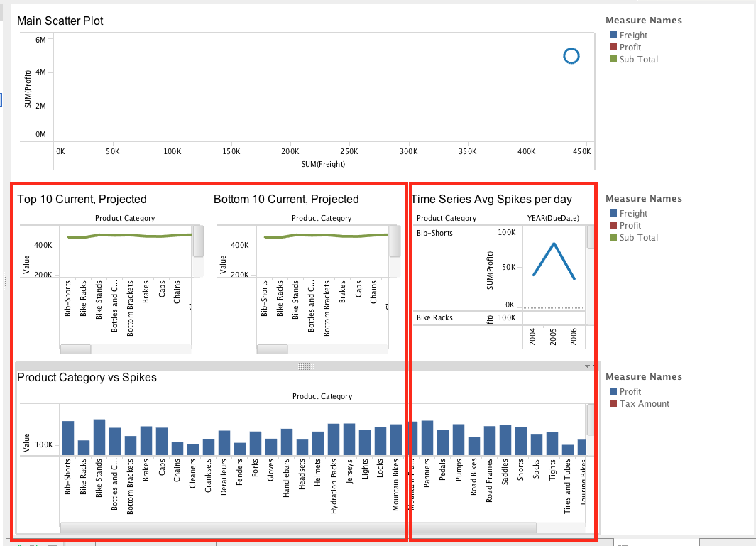
Task: Select Sub Total swatch in legend beside Time Series chart
Action: tap(613, 237)
